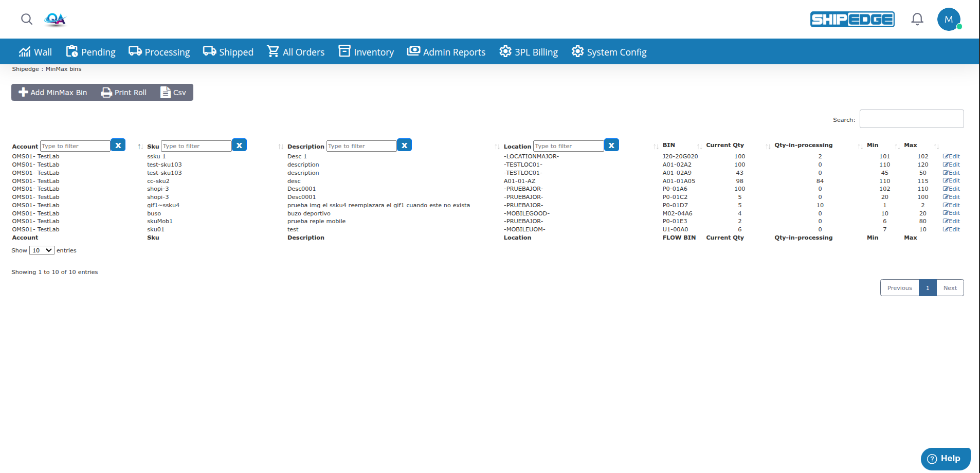Export the table using Csv button
980x473 pixels.
173,93
